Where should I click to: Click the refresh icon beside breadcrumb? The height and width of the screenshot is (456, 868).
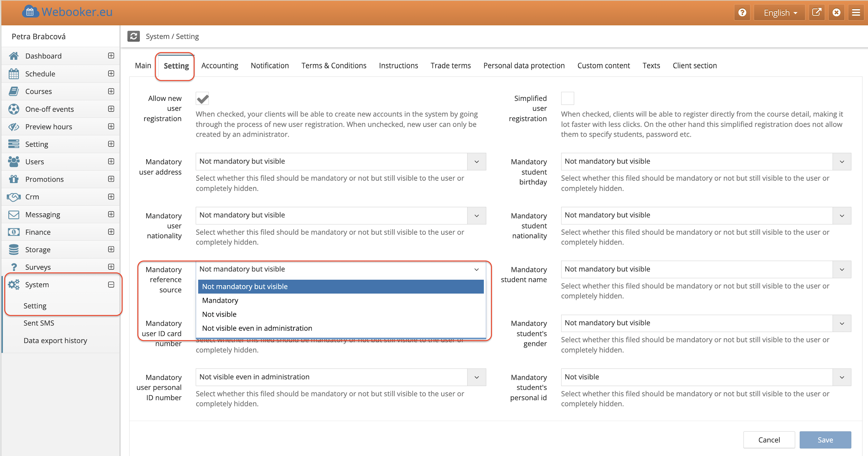point(133,36)
